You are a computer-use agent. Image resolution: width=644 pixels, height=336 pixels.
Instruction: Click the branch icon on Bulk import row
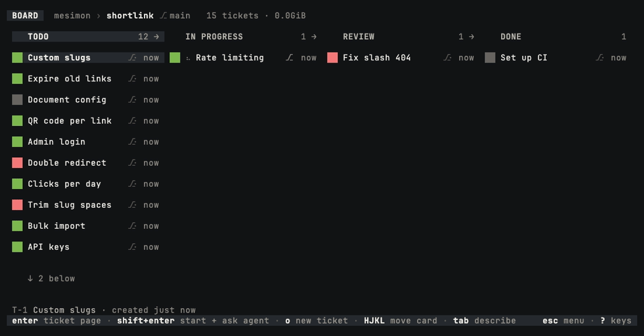132,226
